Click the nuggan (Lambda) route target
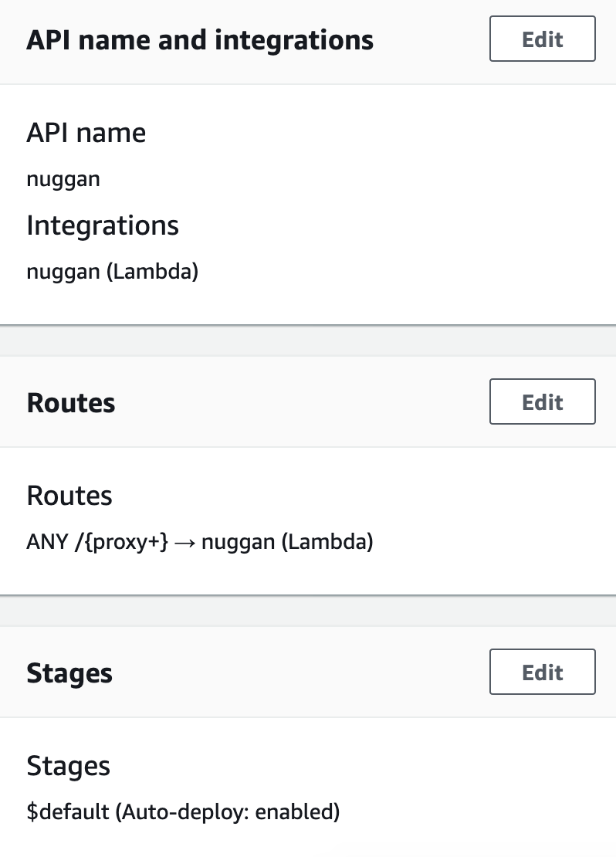 (286, 541)
